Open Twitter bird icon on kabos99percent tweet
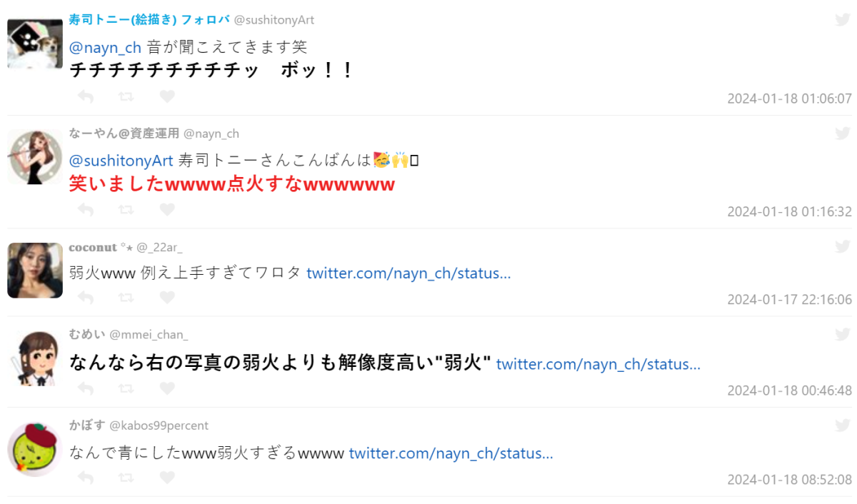This screenshot has height=504, width=857. click(x=843, y=425)
